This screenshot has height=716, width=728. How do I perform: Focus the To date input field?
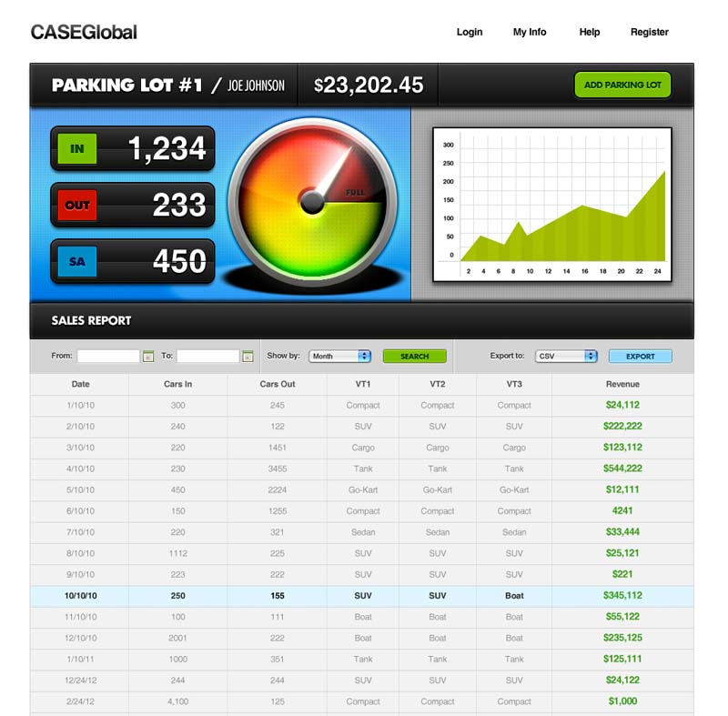208,356
